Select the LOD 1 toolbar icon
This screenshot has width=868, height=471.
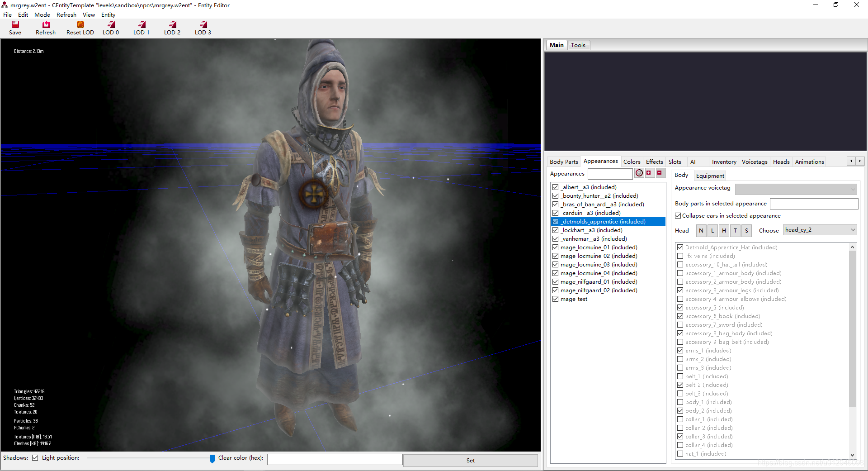pos(142,24)
